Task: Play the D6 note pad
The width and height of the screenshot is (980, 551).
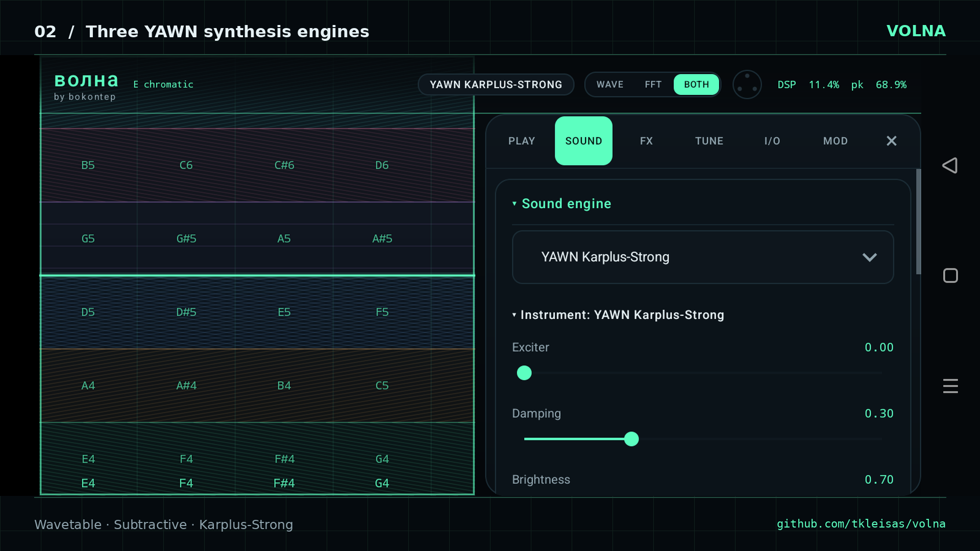Action: click(382, 165)
